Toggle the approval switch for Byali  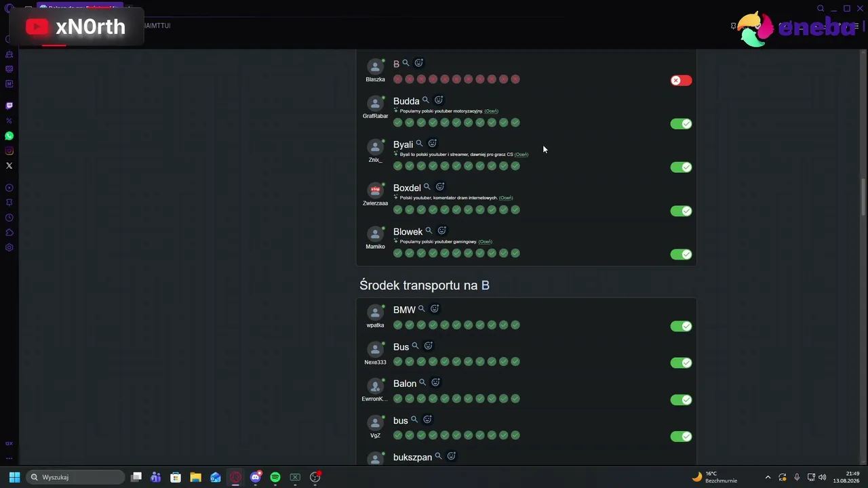pyautogui.click(x=681, y=167)
